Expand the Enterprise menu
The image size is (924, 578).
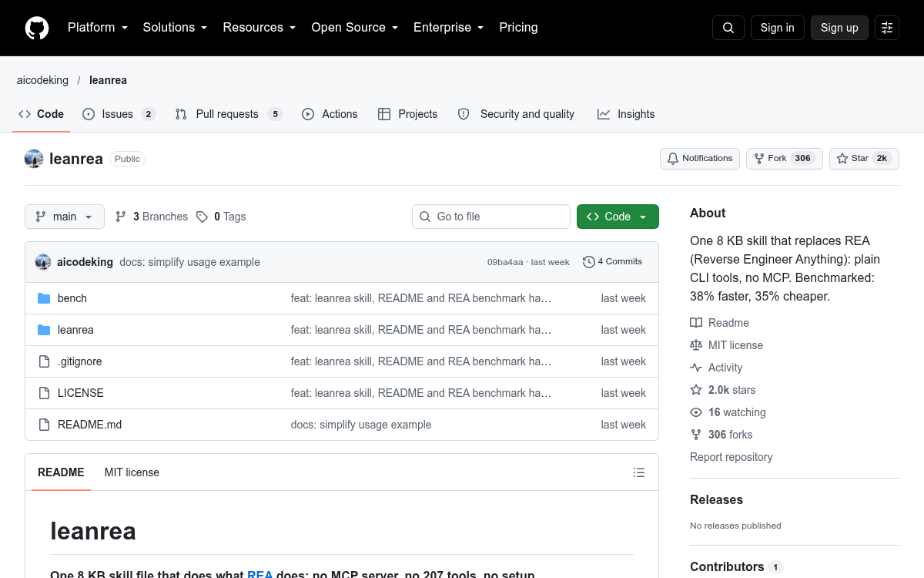pyautogui.click(x=449, y=28)
